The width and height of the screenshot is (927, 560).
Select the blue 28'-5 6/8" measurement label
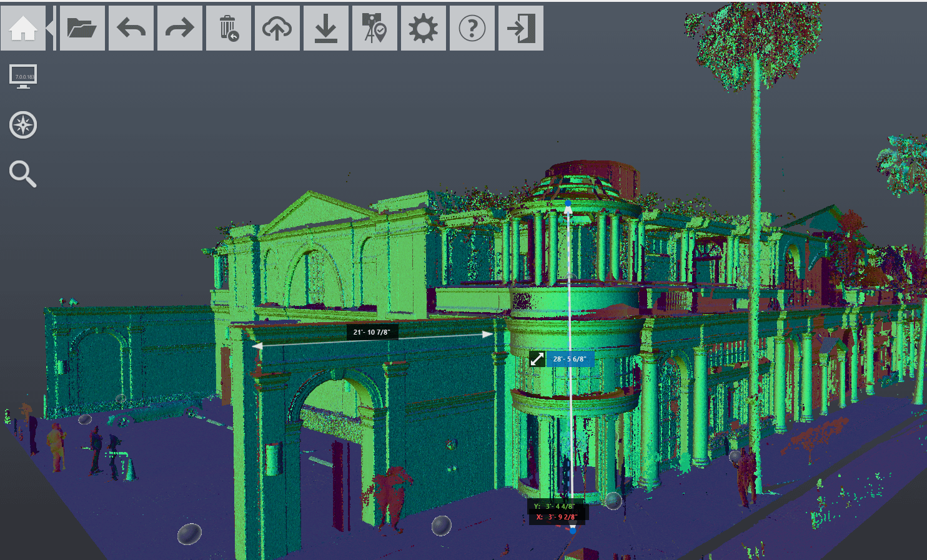(x=569, y=359)
